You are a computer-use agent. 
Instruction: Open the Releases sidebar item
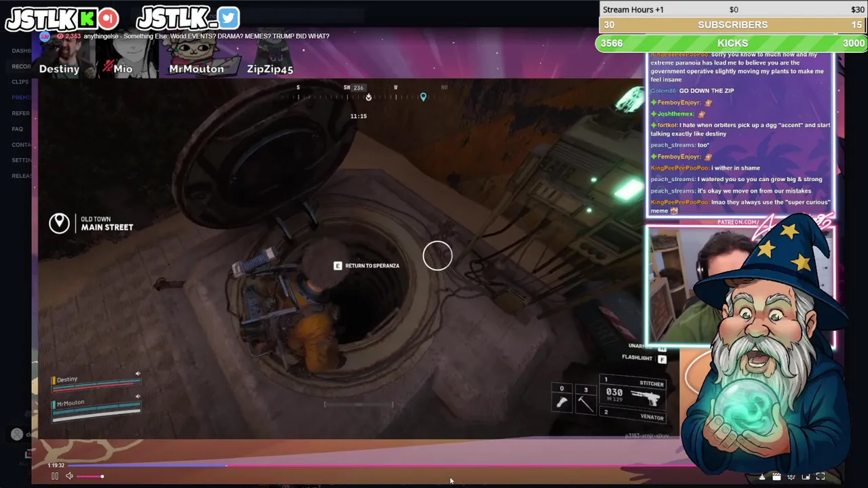[21, 176]
